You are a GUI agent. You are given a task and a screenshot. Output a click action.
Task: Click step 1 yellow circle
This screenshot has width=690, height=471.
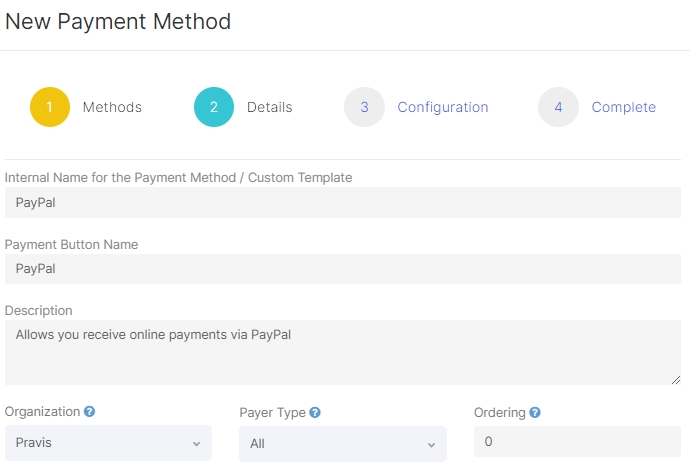pos(50,107)
